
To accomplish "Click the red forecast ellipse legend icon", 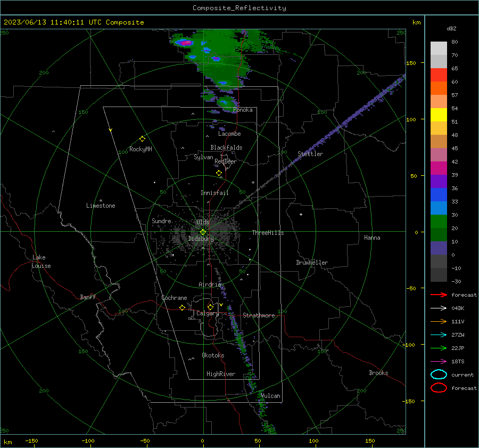I will 439,388.
